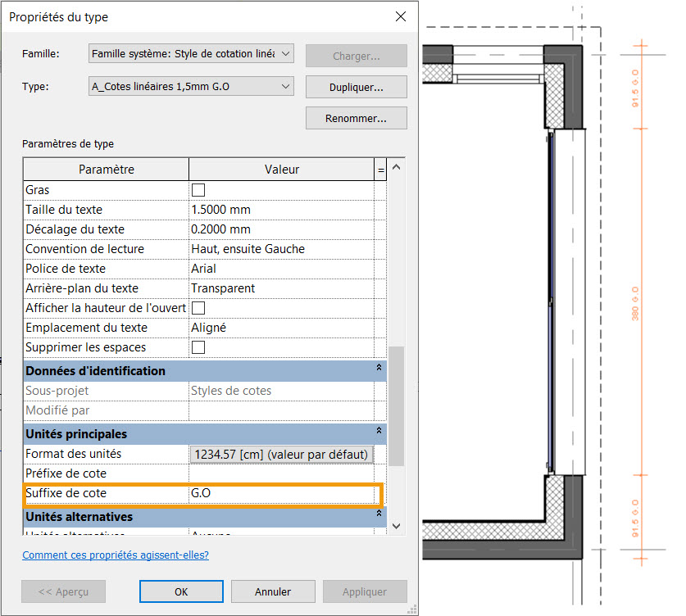The image size is (686, 616).
Task: Collapse the Données d'identification section
Action: click(x=379, y=367)
